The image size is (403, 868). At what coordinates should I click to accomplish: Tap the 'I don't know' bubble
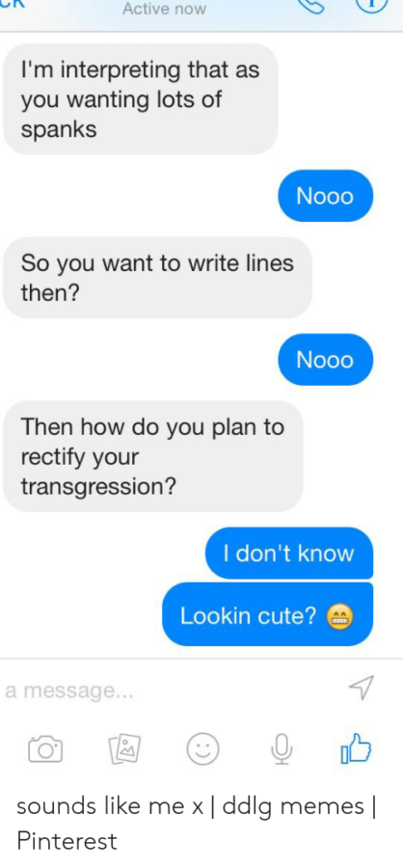pyautogui.click(x=289, y=553)
